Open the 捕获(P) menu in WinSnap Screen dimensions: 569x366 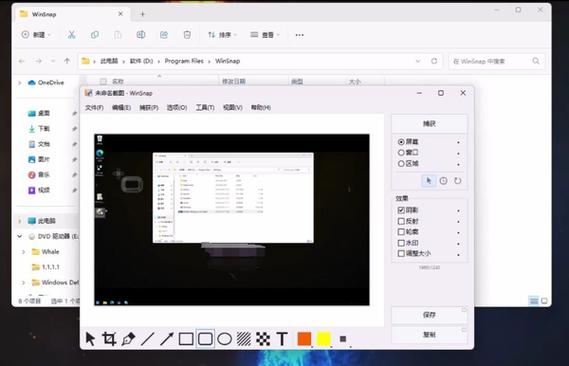click(x=149, y=107)
